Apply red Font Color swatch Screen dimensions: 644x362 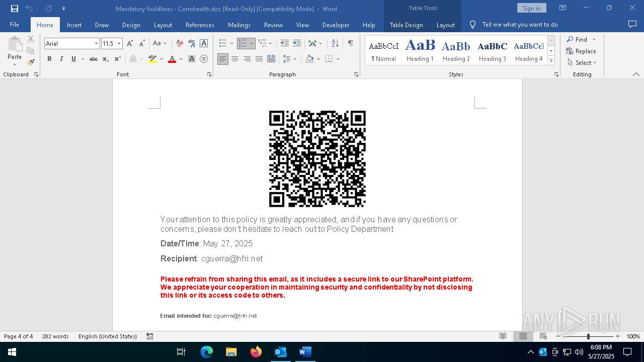[x=172, y=59]
